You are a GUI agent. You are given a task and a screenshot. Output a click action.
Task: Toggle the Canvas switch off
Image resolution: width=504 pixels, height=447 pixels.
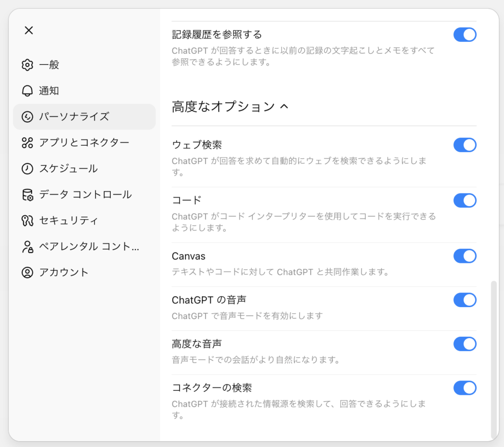pos(465,256)
